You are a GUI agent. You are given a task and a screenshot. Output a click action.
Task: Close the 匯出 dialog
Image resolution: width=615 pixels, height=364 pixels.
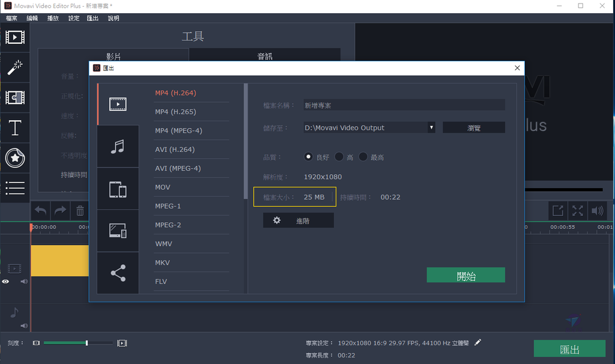pyautogui.click(x=517, y=68)
